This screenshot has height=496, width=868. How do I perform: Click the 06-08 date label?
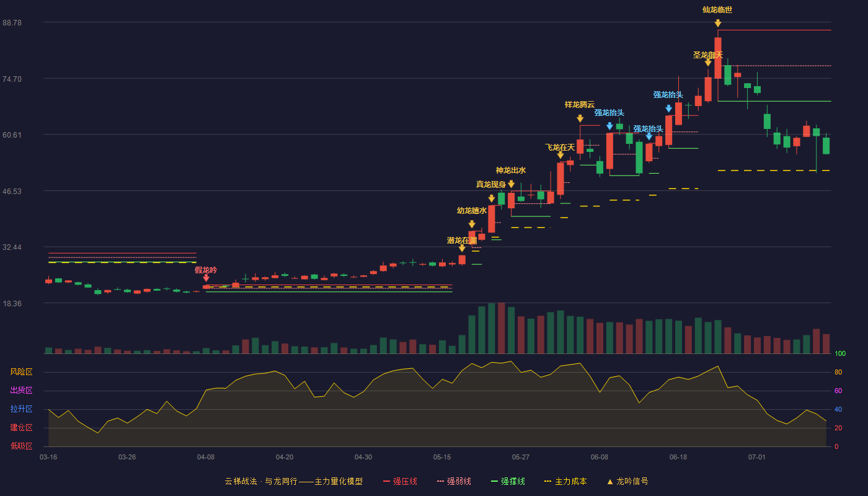point(600,457)
